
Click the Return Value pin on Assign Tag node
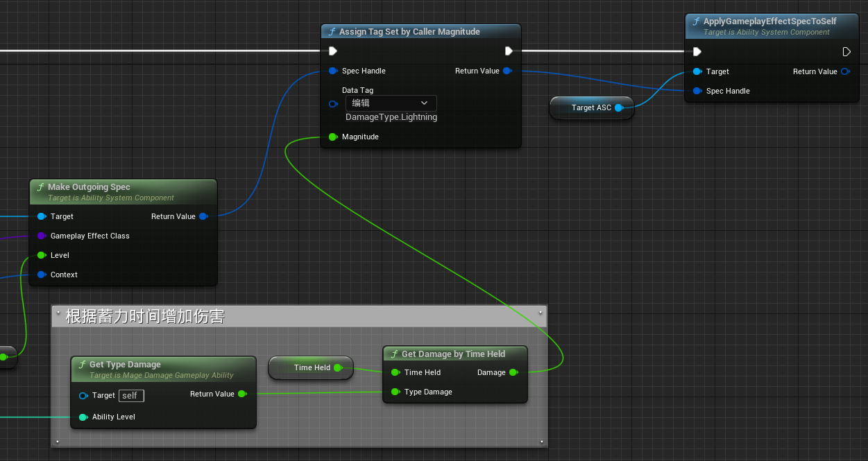point(507,71)
